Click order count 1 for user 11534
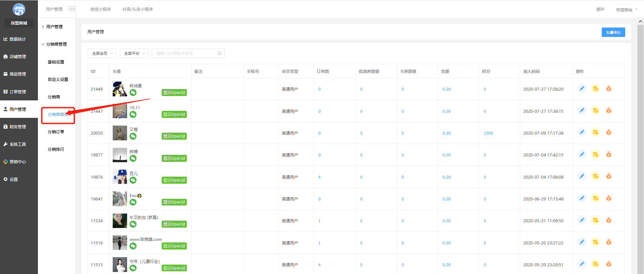Screen dimensions: 644x274 [319, 221]
